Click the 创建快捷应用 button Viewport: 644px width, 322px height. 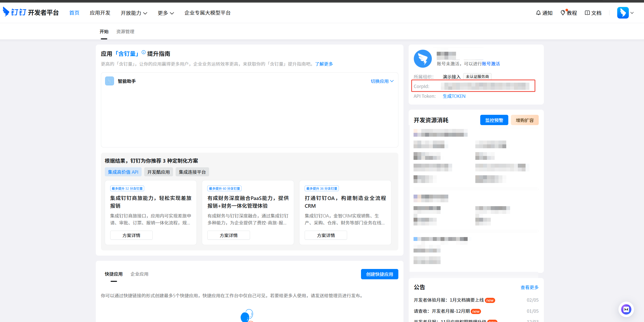pyautogui.click(x=379, y=274)
